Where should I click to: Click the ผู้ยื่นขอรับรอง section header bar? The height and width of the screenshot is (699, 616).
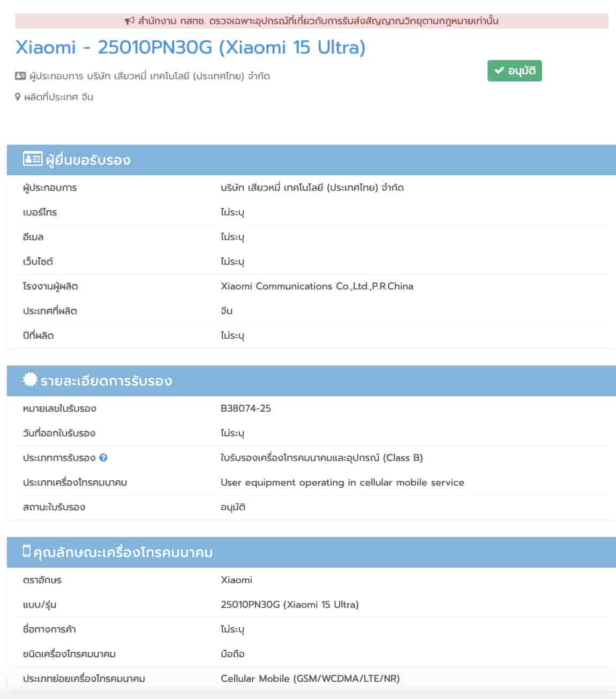point(311,160)
